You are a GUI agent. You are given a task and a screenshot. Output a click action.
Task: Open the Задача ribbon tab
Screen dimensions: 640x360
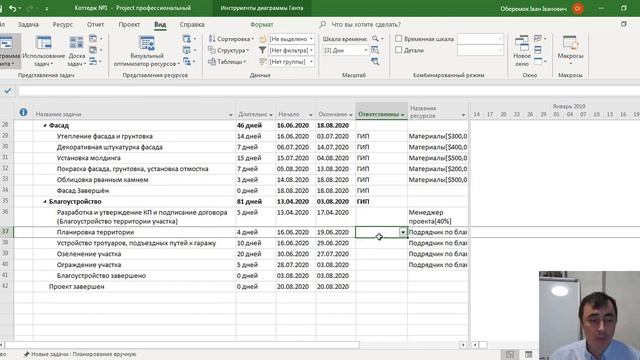[28, 24]
